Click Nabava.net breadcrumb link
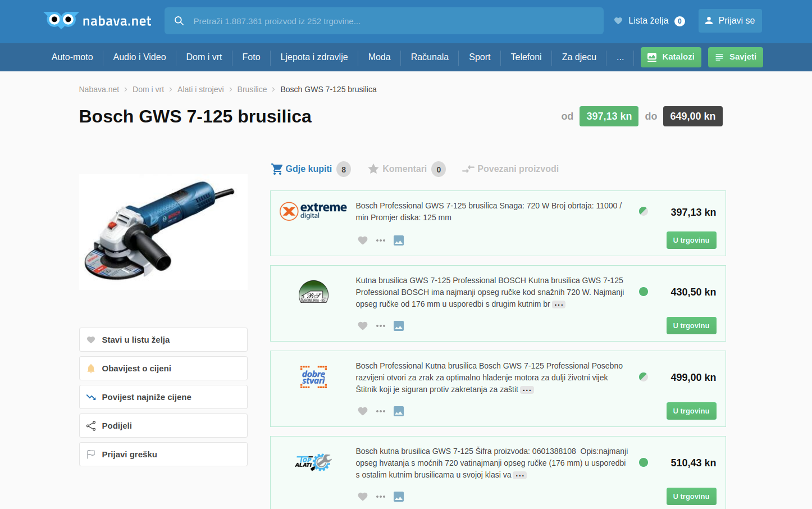Image resolution: width=812 pixels, height=509 pixels. click(x=99, y=89)
